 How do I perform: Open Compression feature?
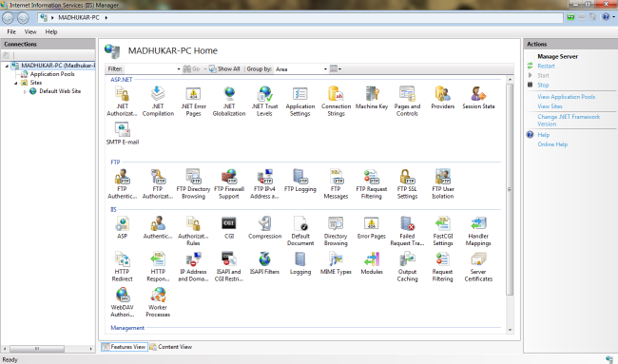[265, 227]
